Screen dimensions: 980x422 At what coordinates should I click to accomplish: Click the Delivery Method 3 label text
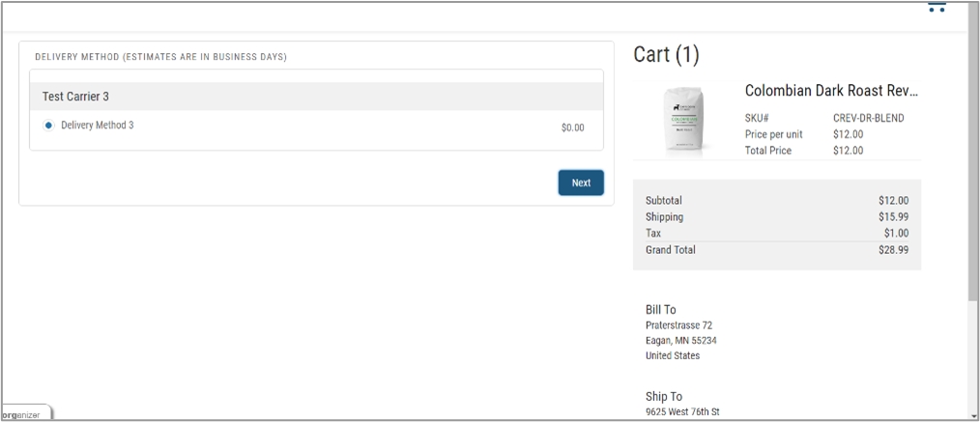(98, 126)
